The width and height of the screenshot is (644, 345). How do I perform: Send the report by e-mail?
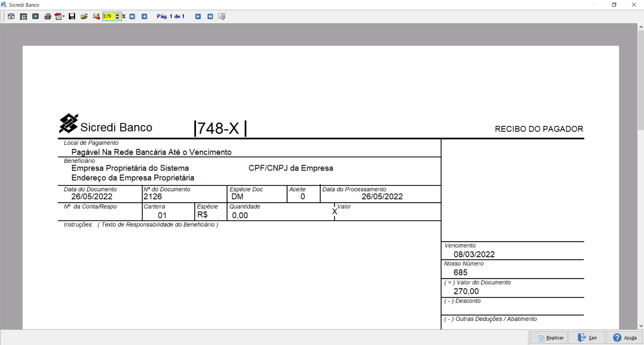pos(96,16)
